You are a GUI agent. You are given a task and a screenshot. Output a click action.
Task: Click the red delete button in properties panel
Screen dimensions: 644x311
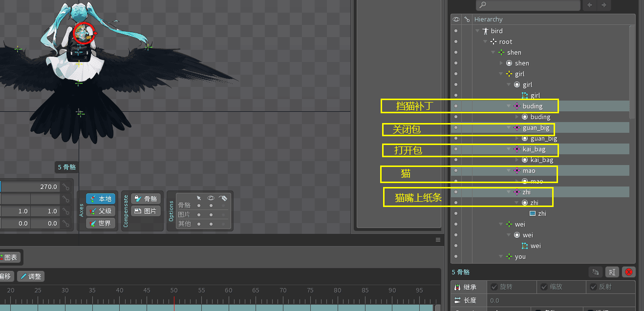tap(629, 272)
